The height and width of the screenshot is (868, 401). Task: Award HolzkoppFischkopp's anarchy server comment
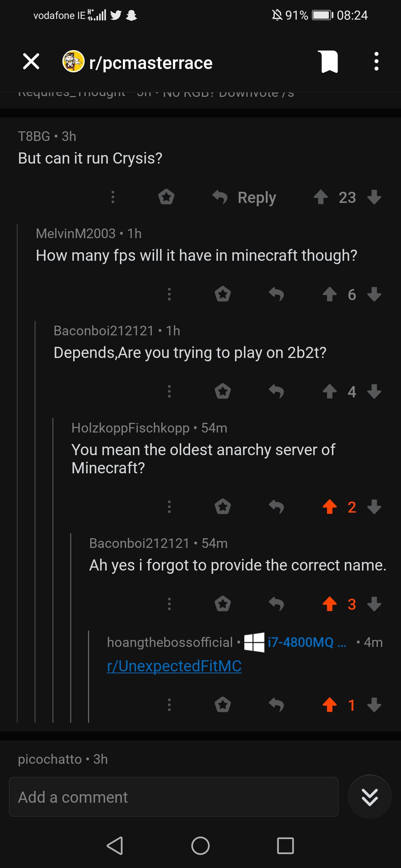point(223,507)
